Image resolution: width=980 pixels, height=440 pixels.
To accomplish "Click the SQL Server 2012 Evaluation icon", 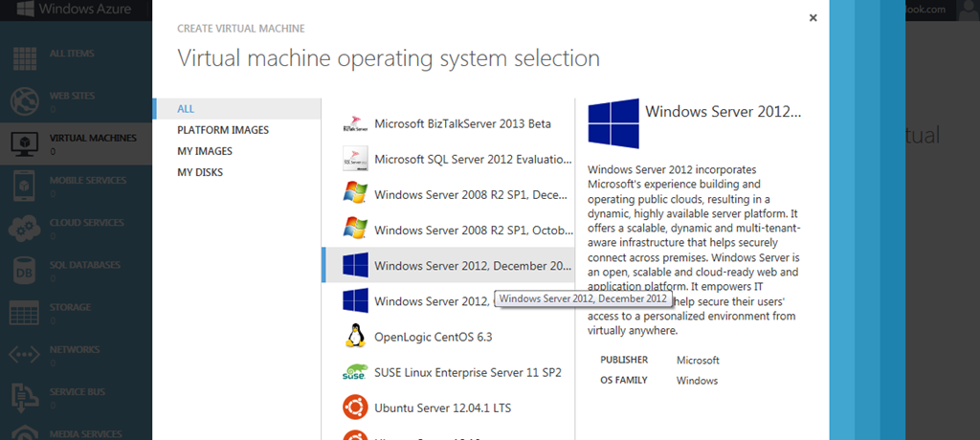I will tap(355, 159).
